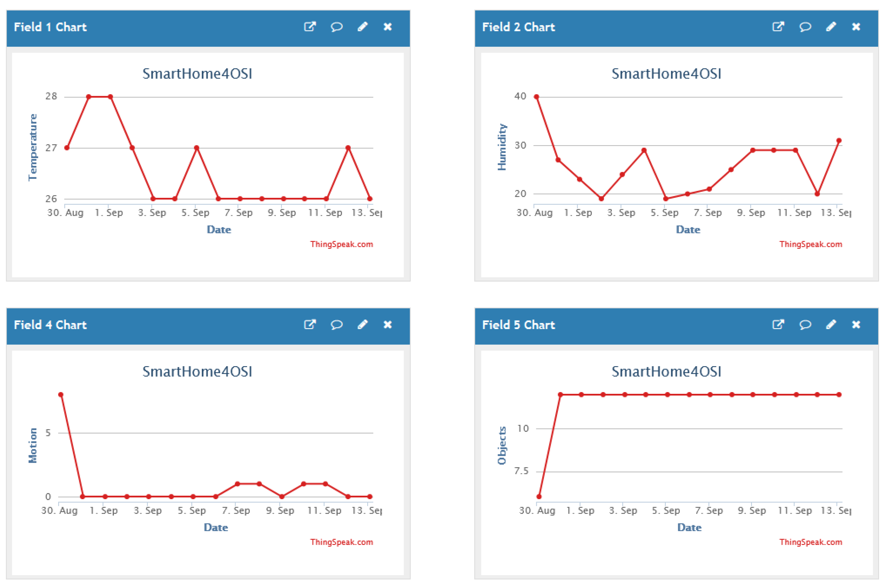The image size is (889, 588).
Task: Click first Motion data point on 30. Aug
Action: pyautogui.click(x=61, y=394)
